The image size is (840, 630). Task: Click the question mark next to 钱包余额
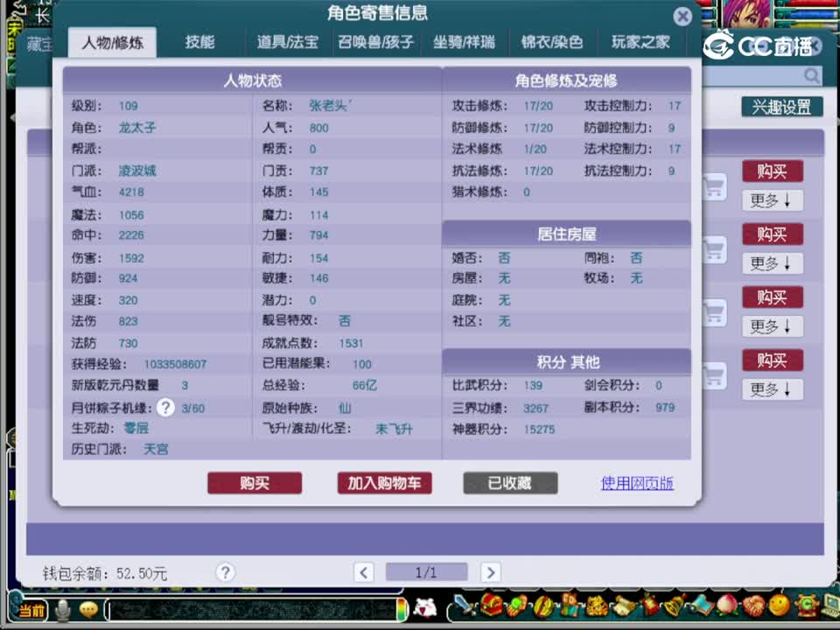point(225,572)
